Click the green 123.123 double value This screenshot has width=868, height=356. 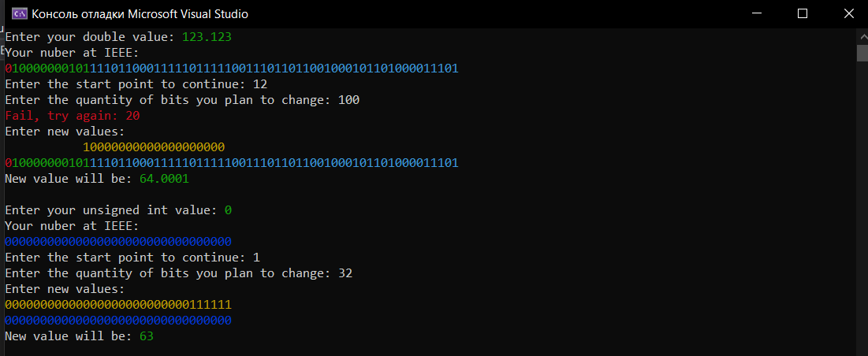(207, 37)
